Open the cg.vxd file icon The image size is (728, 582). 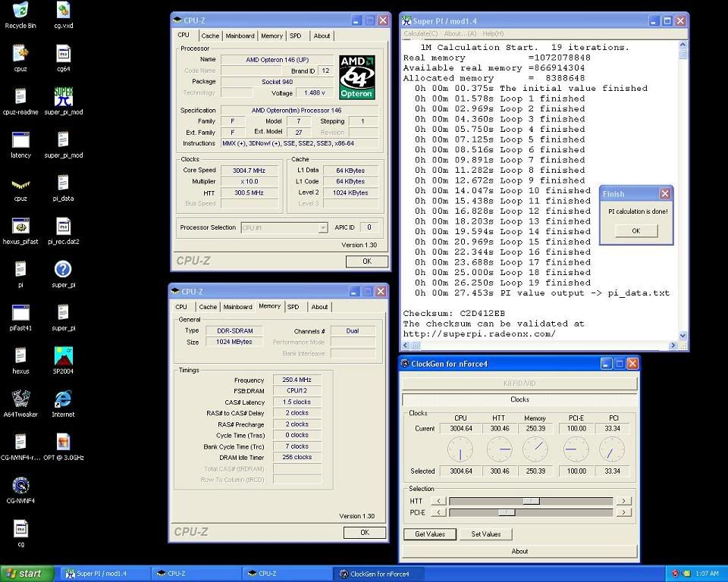click(x=63, y=10)
